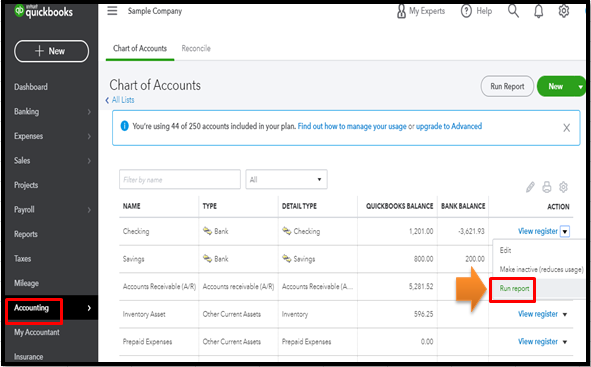Image resolution: width=591 pixels, height=367 pixels.
Task: Follow the upgrade to Advanced link
Action: tap(449, 126)
